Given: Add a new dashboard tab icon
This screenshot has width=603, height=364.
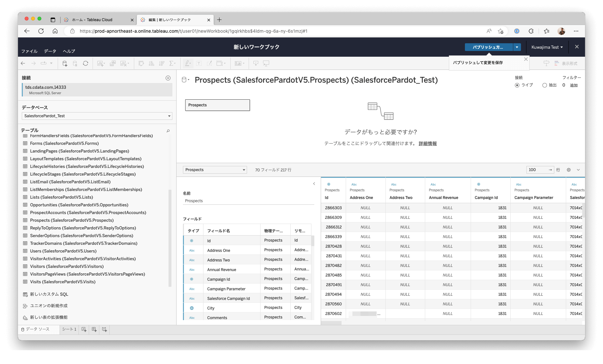Looking at the screenshot, I should tap(94, 329).
